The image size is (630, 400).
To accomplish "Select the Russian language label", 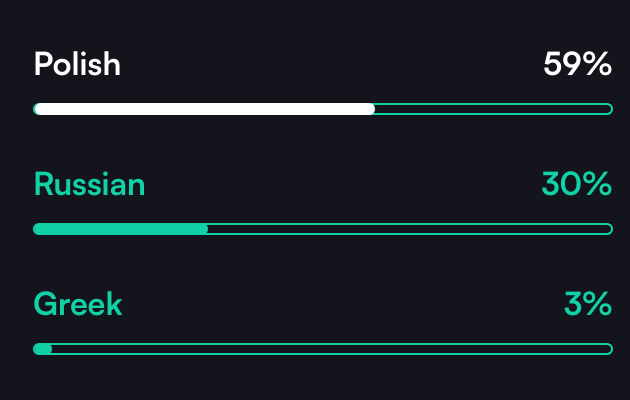I will tap(89, 185).
